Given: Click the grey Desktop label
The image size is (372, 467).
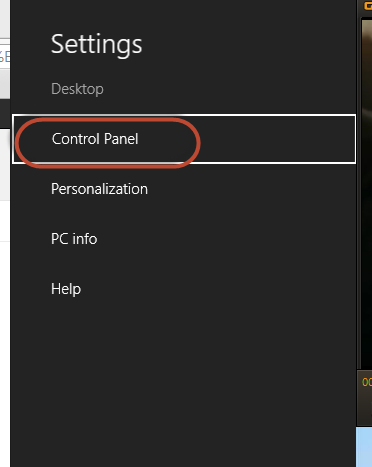Looking at the screenshot, I should pyautogui.click(x=77, y=89).
